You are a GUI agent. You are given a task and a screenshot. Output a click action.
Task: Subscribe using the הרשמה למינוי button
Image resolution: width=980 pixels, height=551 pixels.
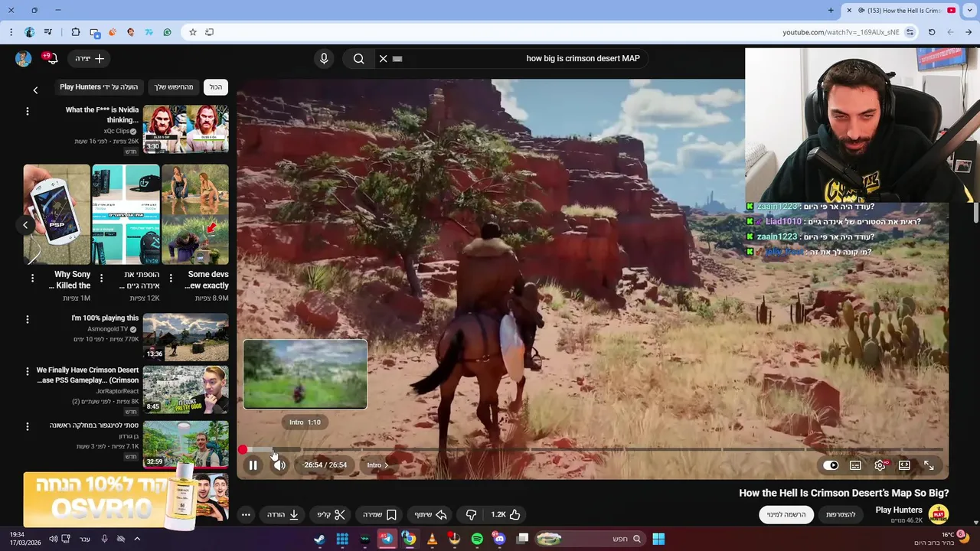[787, 515]
